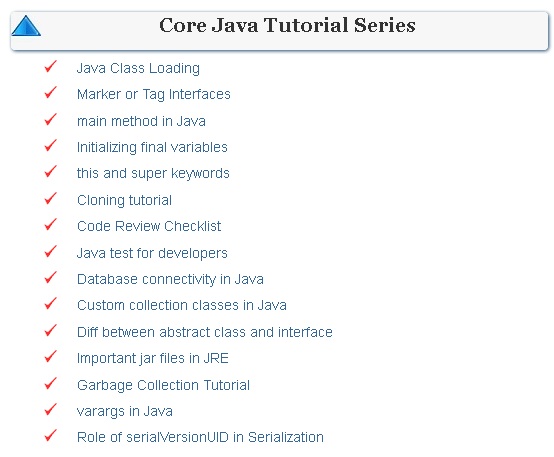Open varargs in Java article
554x457 pixels.
(x=125, y=411)
